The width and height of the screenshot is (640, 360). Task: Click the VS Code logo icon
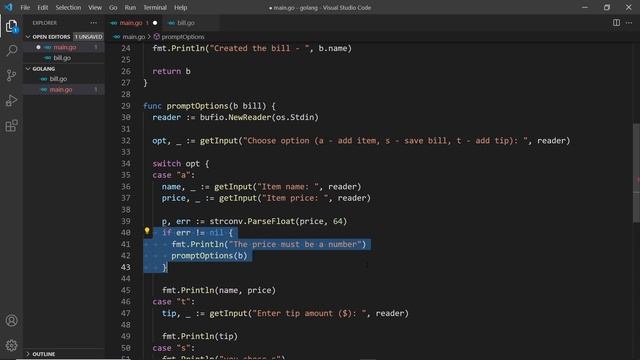point(9,7)
